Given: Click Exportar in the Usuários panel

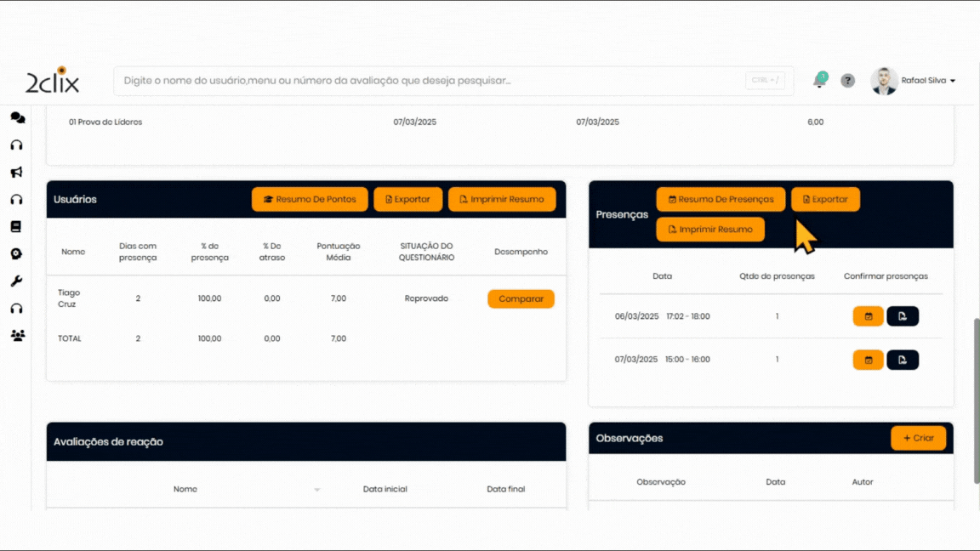Looking at the screenshot, I should 407,199.
